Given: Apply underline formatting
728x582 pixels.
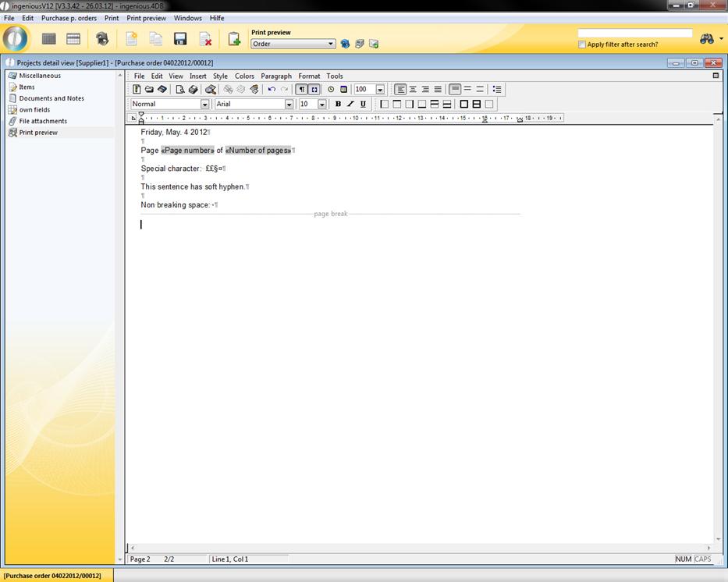Looking at the screenshot, I should click(x=363, y=105).
